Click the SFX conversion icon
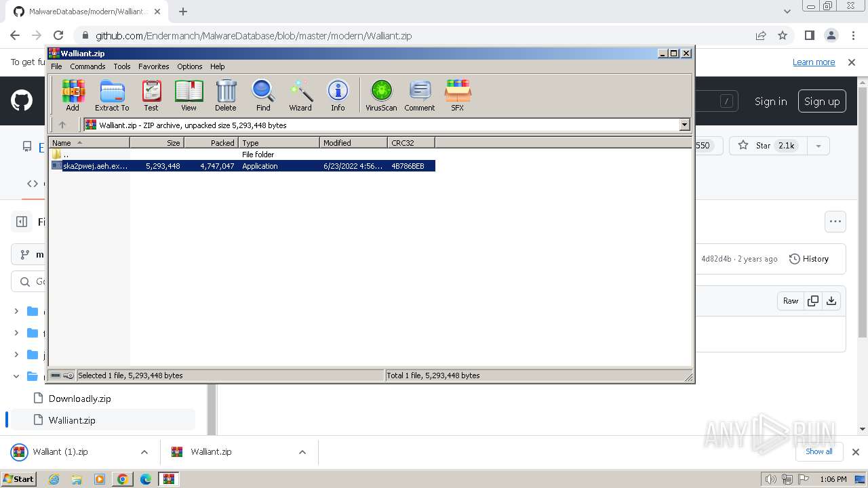The height and width of the screenshot is (488, 868). point(458,96)
